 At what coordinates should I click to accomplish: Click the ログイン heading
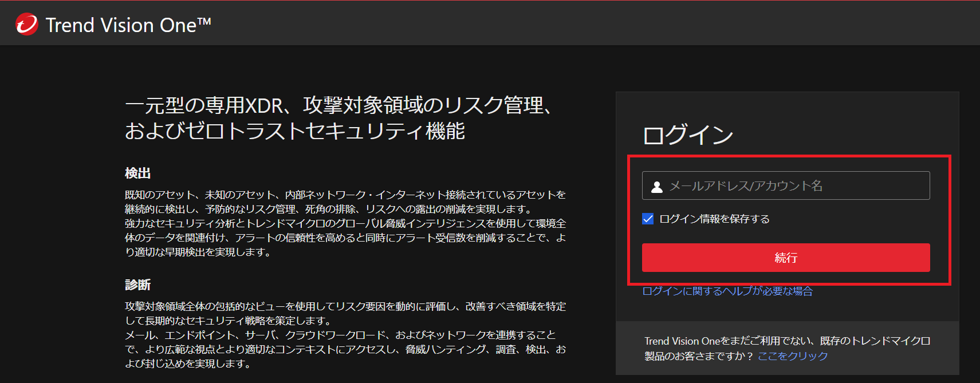(688, 135)
